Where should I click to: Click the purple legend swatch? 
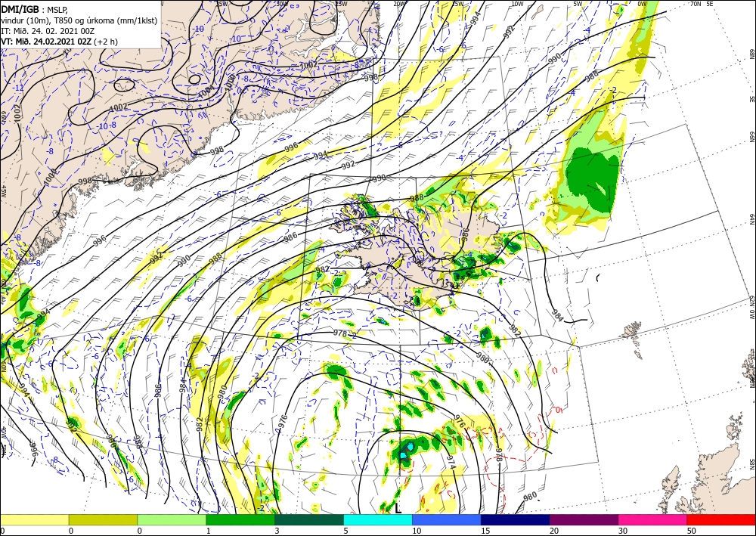pyautogui.click(x=584, y=519)
